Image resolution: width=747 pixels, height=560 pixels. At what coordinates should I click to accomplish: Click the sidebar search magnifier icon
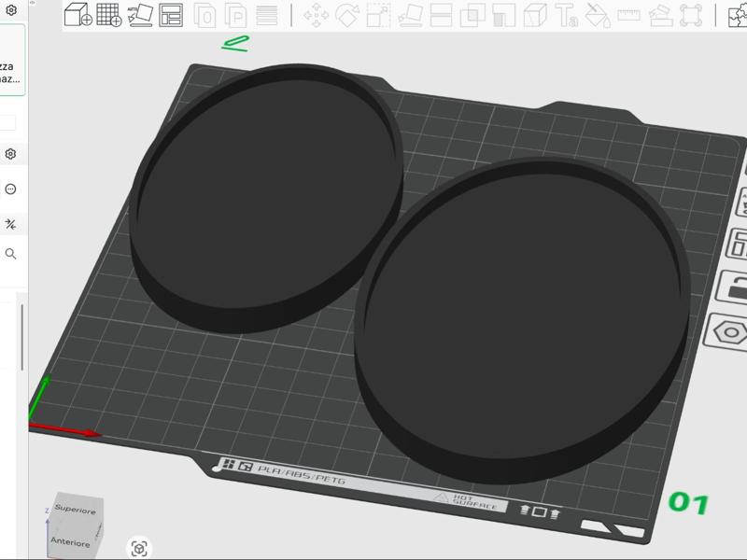point(10,254)
